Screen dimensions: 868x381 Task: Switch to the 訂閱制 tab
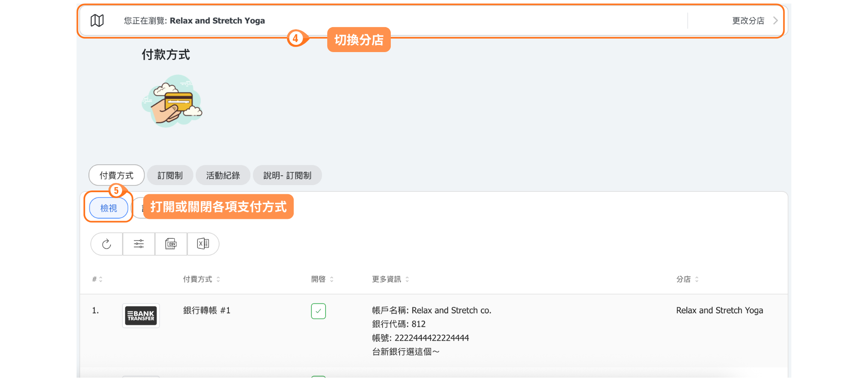click(170, 175)
